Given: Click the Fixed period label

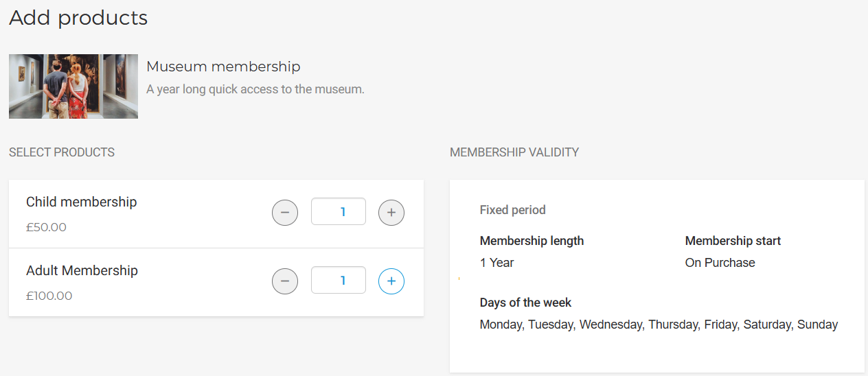Looking at the screenshot, I should [x=512, y=210].
